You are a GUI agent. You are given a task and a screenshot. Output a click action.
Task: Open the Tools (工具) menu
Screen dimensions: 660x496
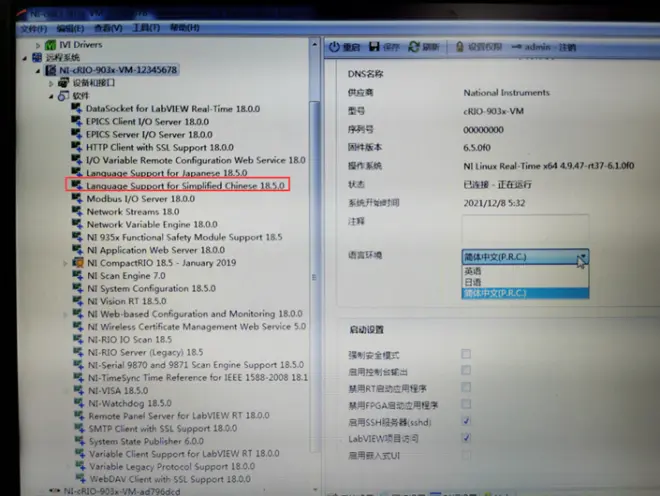146,28
